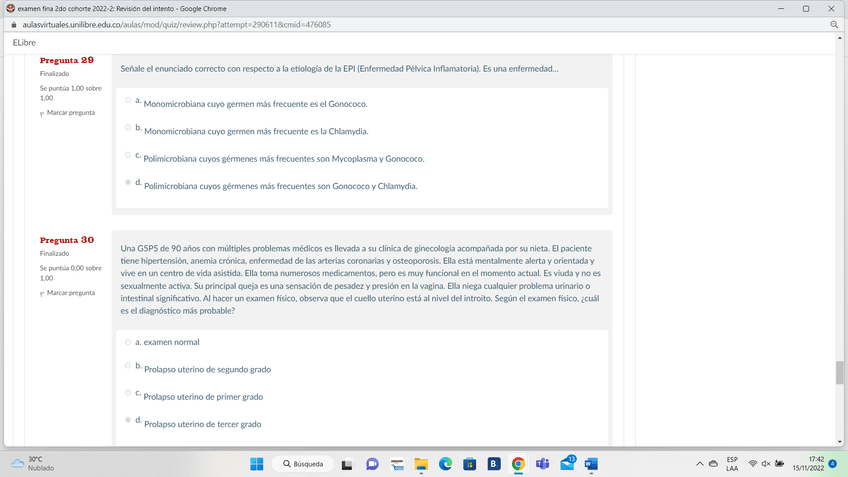Open Task View on the taskbar
Viewport: 848px width, 477px height.
click(x=347, y=465)
